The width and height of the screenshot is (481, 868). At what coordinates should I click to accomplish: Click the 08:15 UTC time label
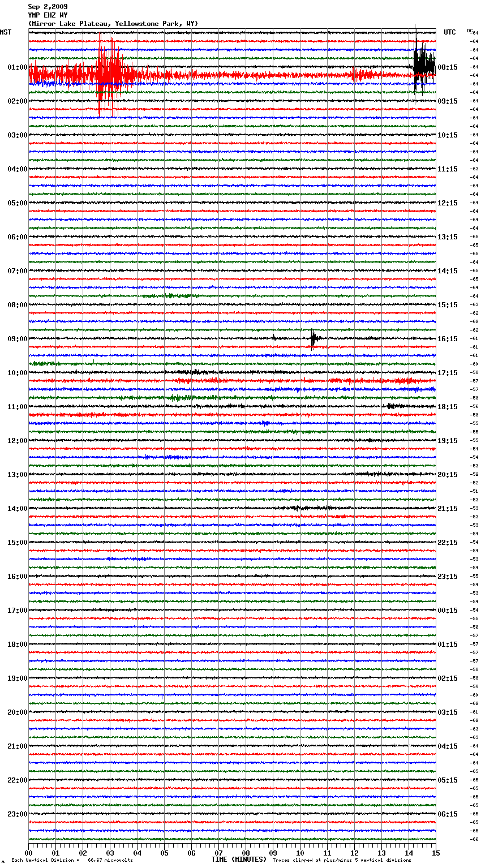coord(448,67)
